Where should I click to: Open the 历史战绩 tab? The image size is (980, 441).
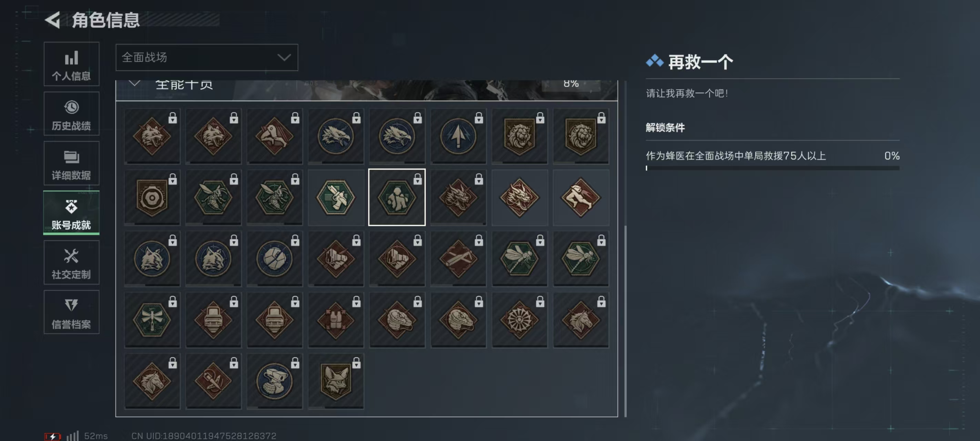72,114
